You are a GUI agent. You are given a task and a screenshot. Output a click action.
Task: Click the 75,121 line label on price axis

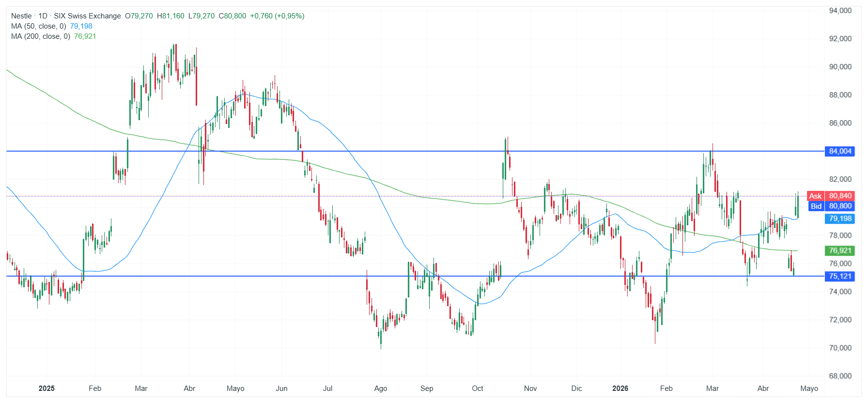click(x=840, y=276)
